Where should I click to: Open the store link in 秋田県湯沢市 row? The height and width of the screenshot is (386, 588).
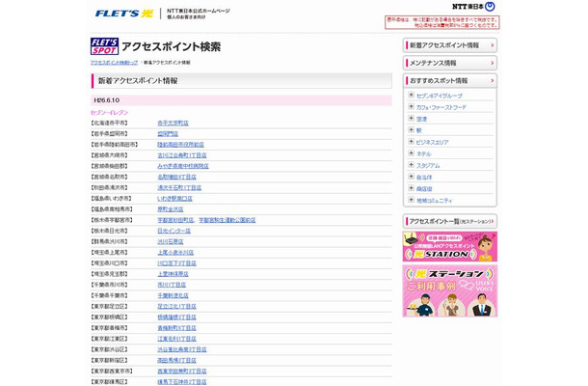point(179,188)
